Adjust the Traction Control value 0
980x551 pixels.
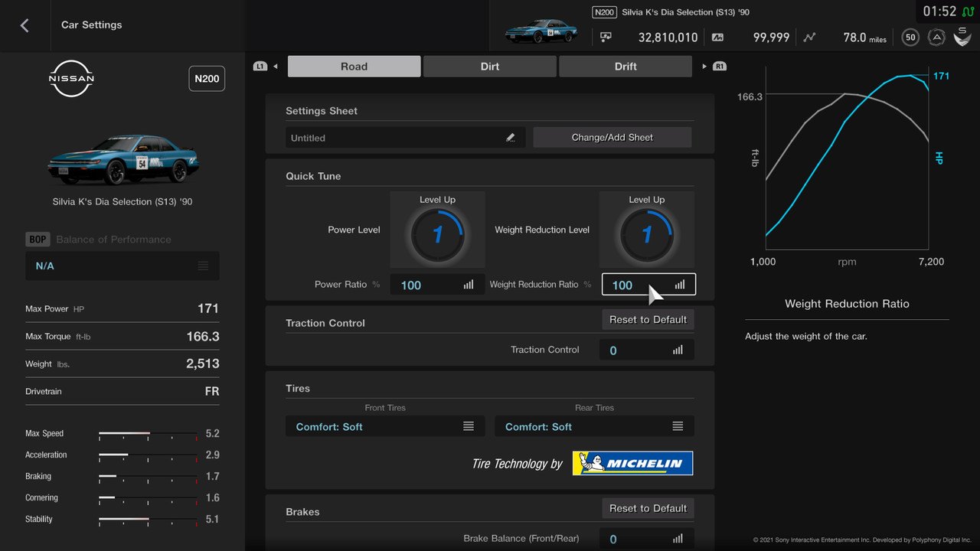[647, 350]
